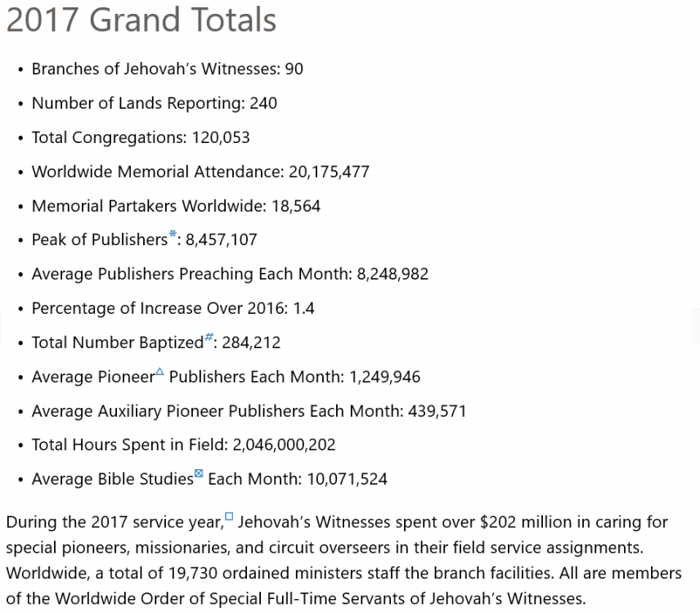
Task: Select the Percentage of Increase Over 2016 entry
Action: pyautogui.click(x=173, y=309)
